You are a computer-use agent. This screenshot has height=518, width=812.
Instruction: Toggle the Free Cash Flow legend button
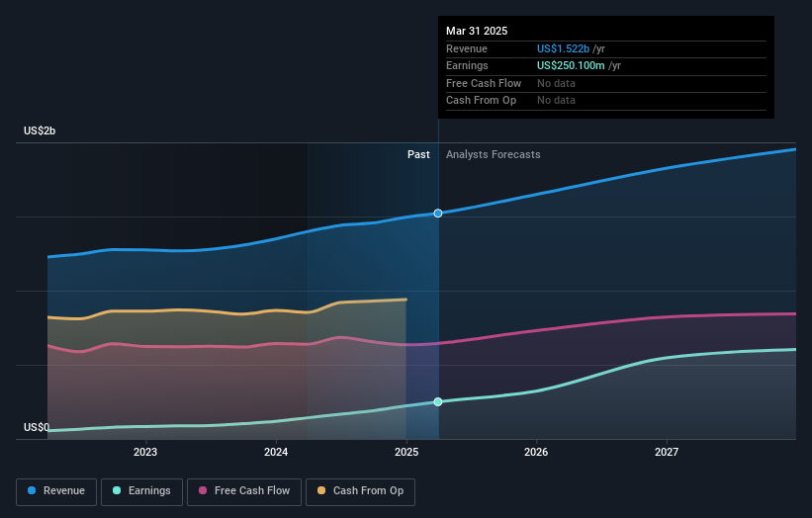coord(244,491)
